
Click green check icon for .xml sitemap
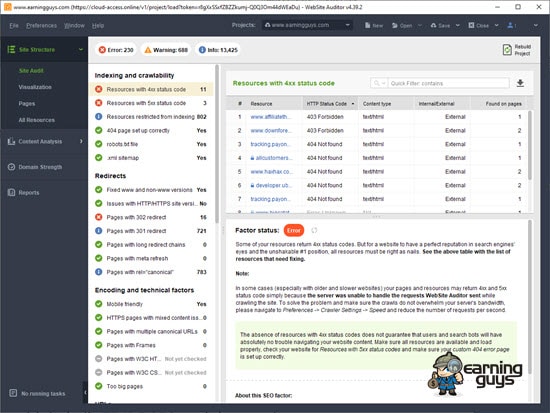99,158
